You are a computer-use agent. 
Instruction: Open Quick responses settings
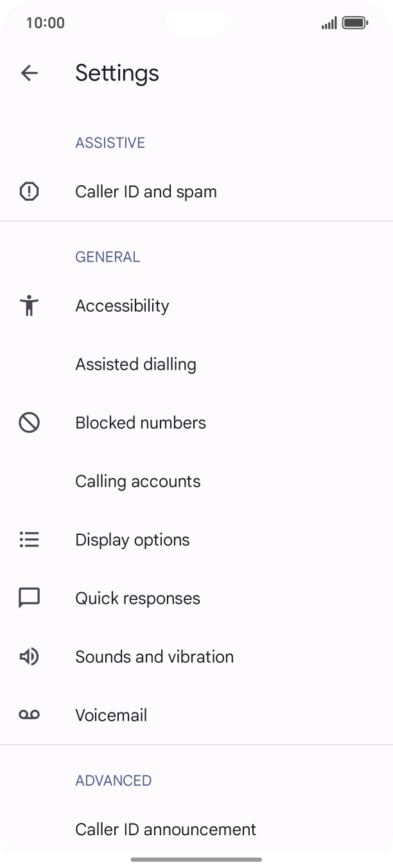[x=138, y=598]
